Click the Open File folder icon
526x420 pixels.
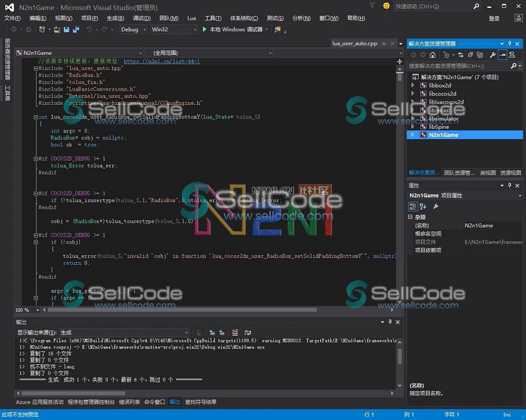[x=57, y=29]
